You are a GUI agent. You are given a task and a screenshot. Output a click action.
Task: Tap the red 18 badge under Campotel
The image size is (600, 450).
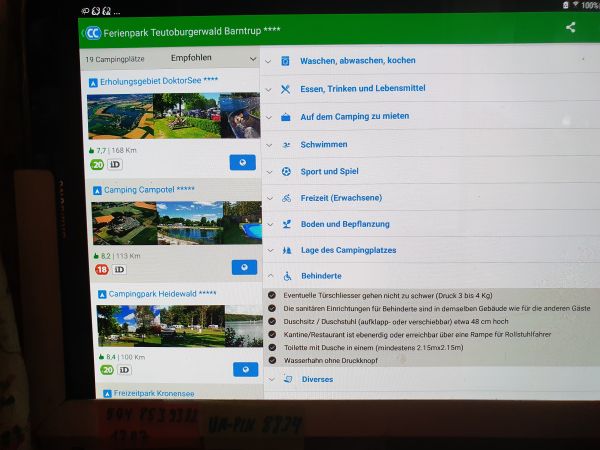tap(101, 269)
